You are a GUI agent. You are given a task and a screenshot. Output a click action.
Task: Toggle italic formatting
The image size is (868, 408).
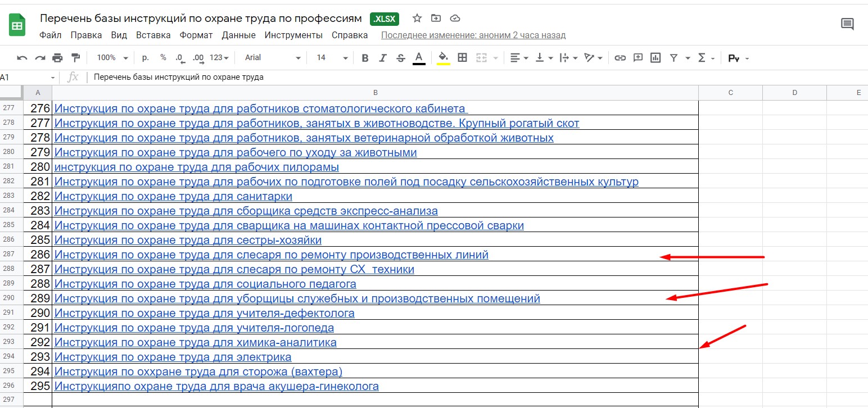point(383,58)
